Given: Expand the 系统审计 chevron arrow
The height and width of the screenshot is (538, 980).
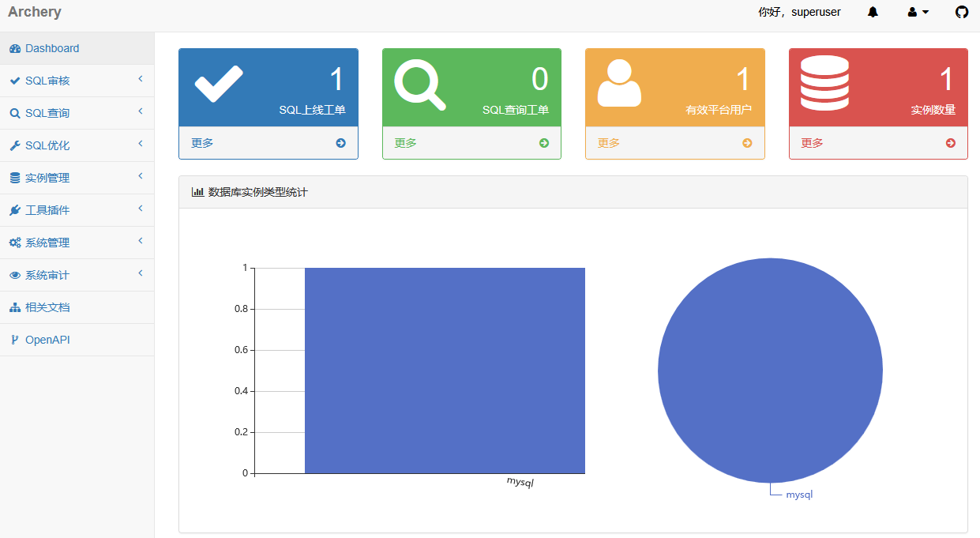Looking at the screenshot, I should [x=141, y=273].
